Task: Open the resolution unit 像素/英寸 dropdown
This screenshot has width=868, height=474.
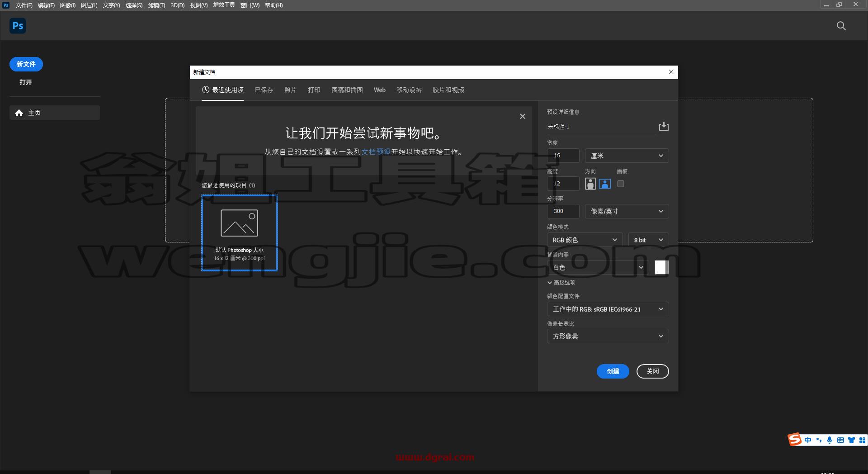Action: coord(627,211)
